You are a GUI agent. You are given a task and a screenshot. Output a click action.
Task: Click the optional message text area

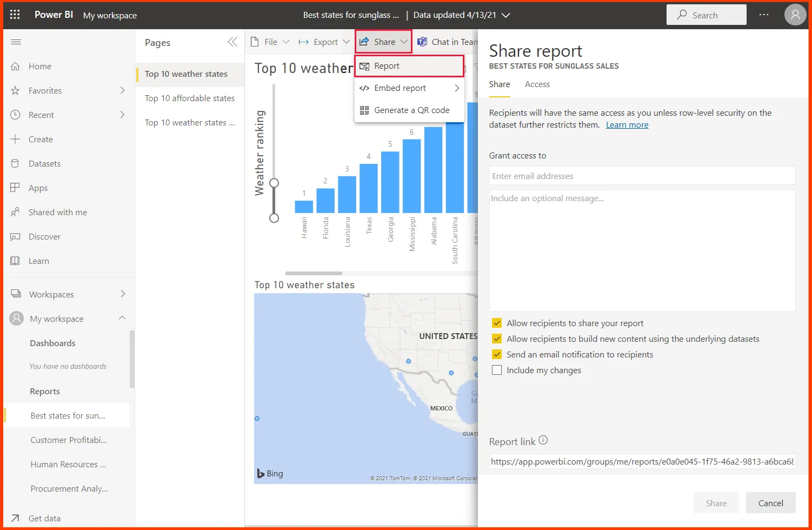(x=642, y=250)
